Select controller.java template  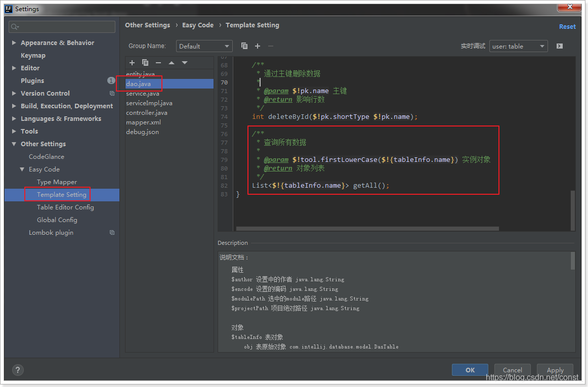(147, 112)
